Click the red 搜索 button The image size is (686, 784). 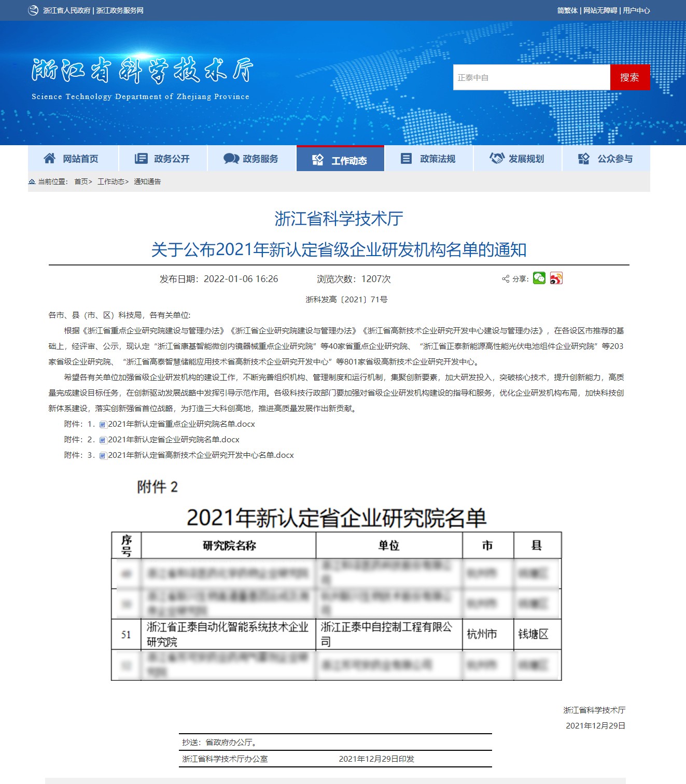tap(630, 77)
